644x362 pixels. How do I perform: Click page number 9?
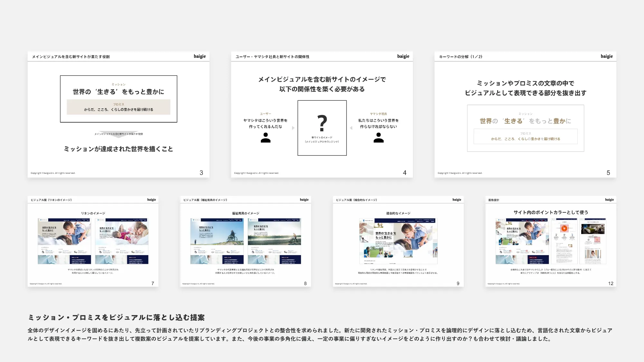[458, 283]
